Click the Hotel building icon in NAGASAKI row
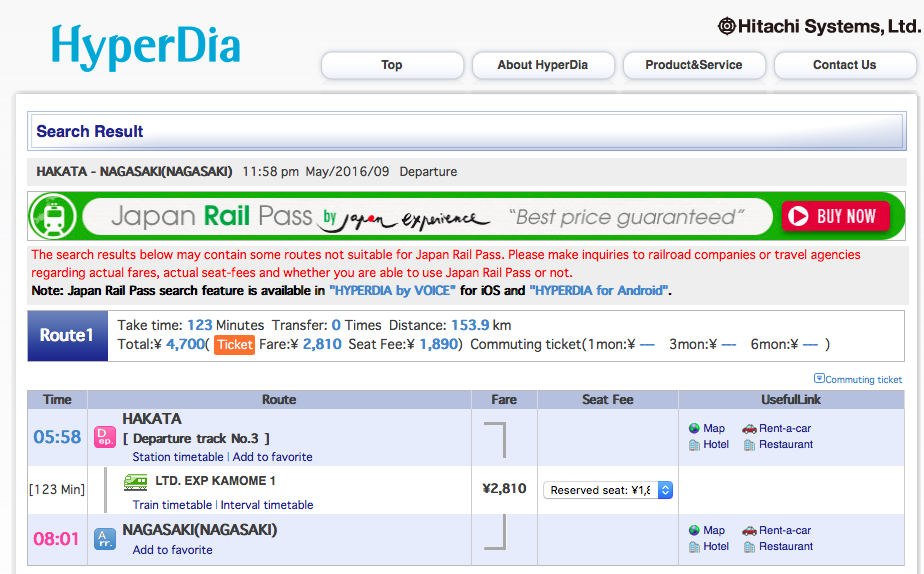 coord(694,547)
